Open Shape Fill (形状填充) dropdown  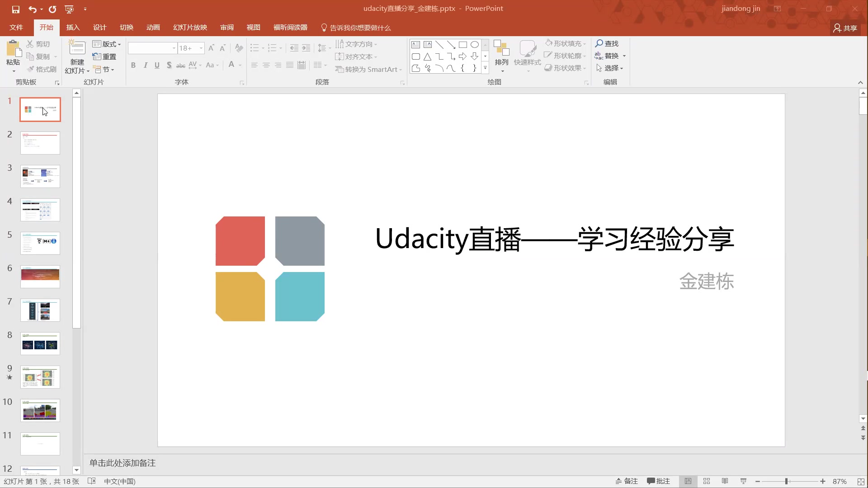click(x=565, y=43)
